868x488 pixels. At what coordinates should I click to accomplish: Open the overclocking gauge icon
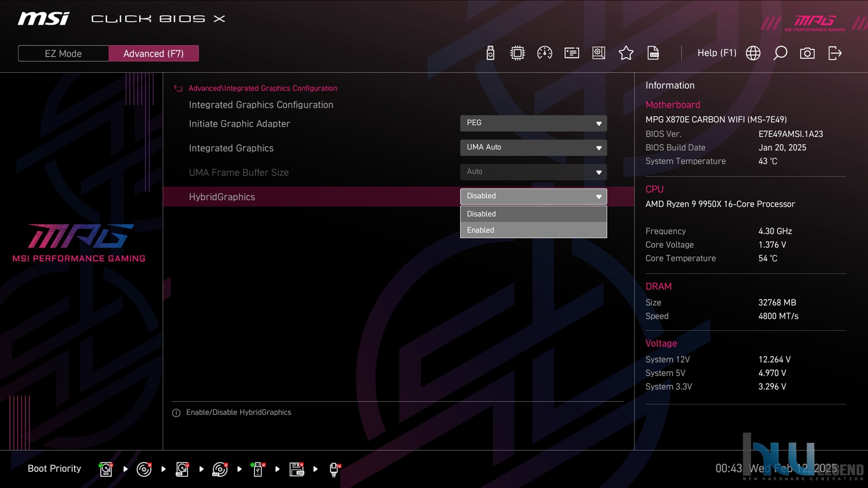[x=544, y=53]
